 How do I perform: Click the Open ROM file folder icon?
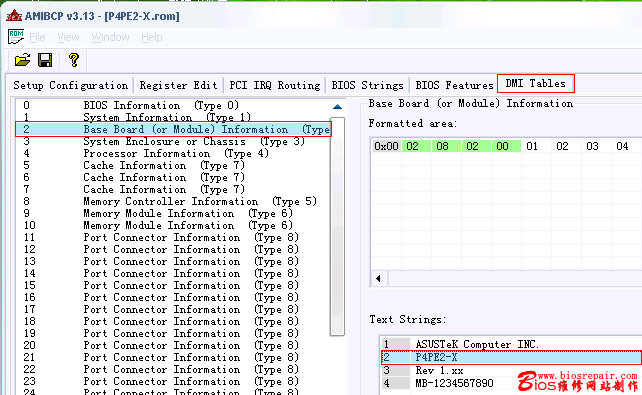pos(23,60)
